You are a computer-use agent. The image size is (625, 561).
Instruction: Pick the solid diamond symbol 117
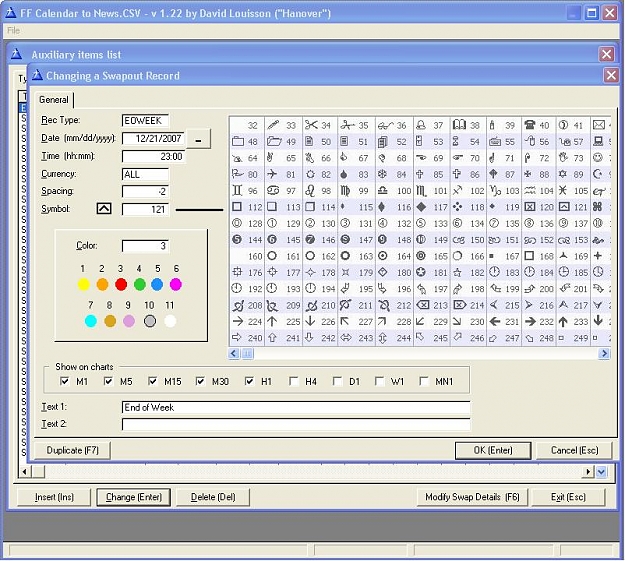tap(421, 207)
